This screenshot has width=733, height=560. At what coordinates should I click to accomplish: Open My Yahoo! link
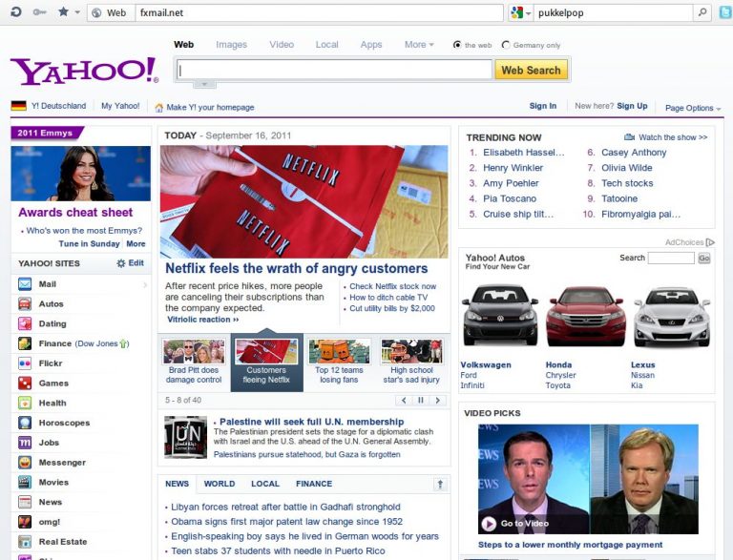[x=120, y=106]
